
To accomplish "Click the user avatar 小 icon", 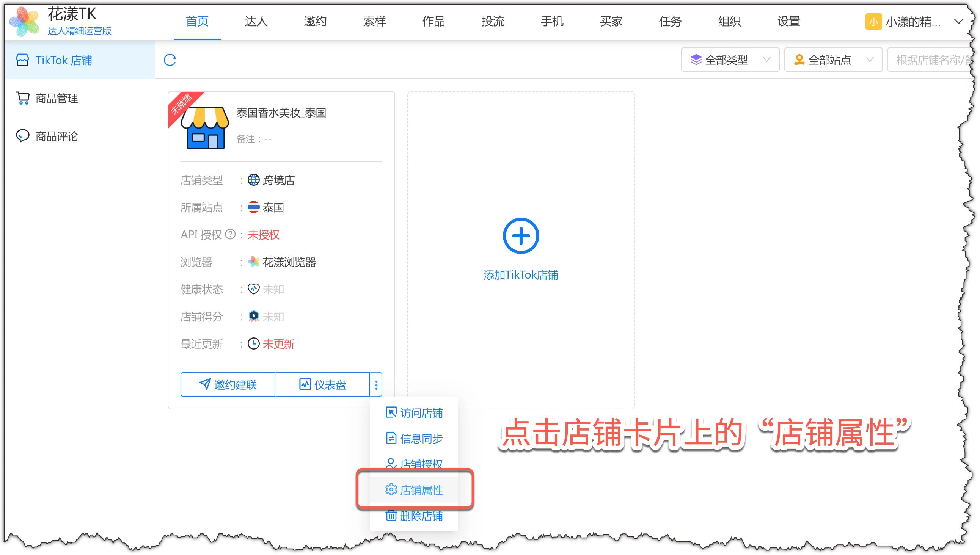I will point(873,21).
